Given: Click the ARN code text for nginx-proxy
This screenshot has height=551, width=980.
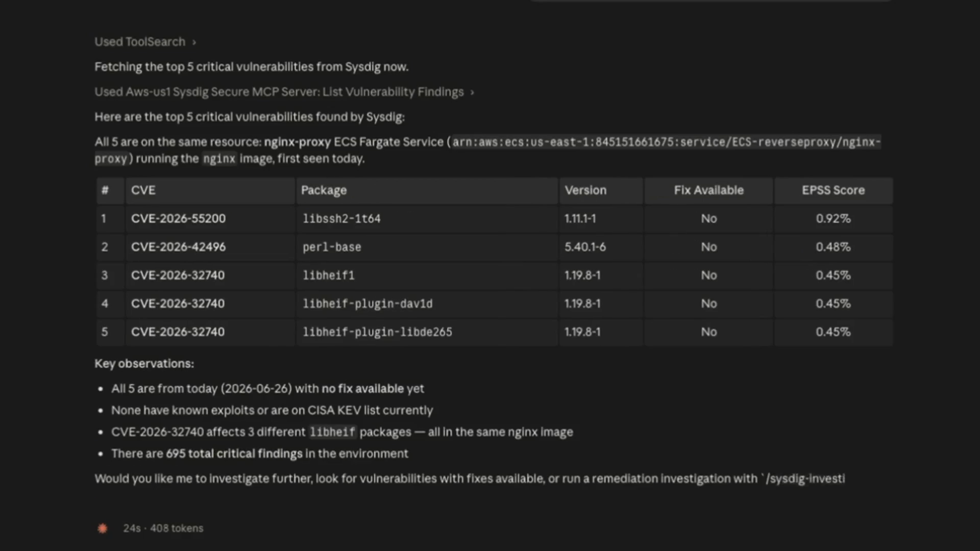Looking at the screenshot, I should pos(488,150).
